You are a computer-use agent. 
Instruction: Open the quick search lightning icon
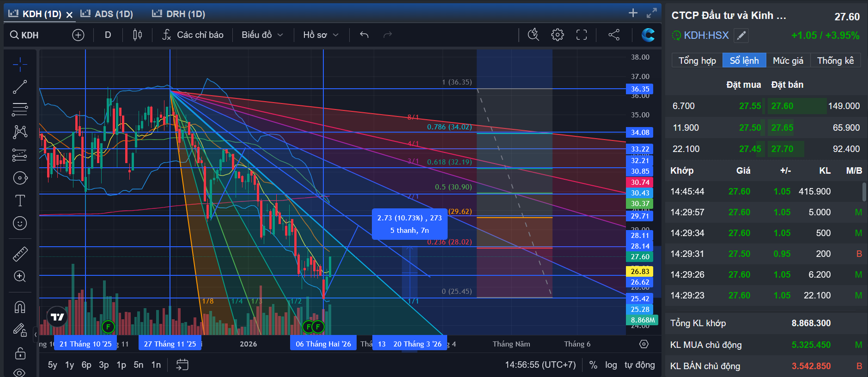[x=534, y=35]
